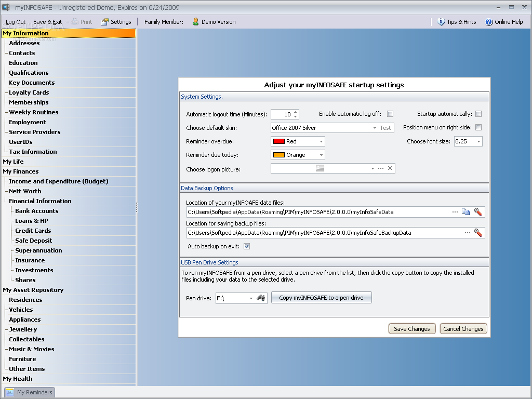This screenshot has height=399, width=532.
Task: Click the Save Changes button
Action: pyautogui.click(x=412, y=329)
